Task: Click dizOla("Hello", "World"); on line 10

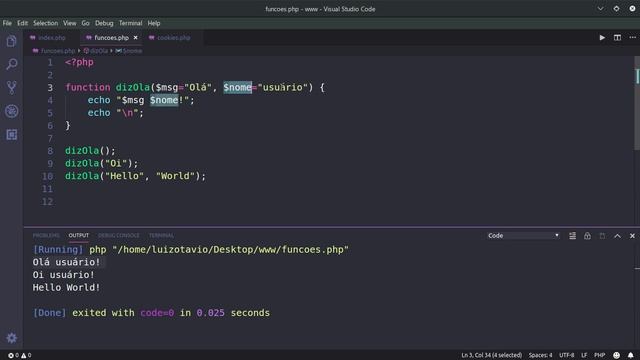Action: pos(136,176)
